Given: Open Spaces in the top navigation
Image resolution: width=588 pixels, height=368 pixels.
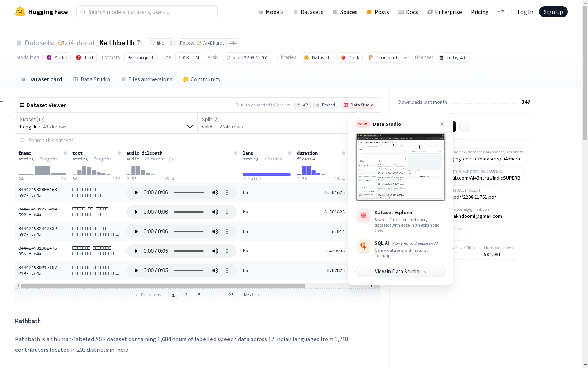Looking at the screenshot, I should pos(345,12).
